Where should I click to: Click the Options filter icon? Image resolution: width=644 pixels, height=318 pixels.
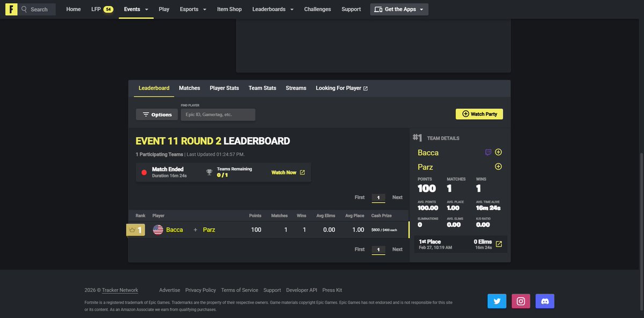145,115
